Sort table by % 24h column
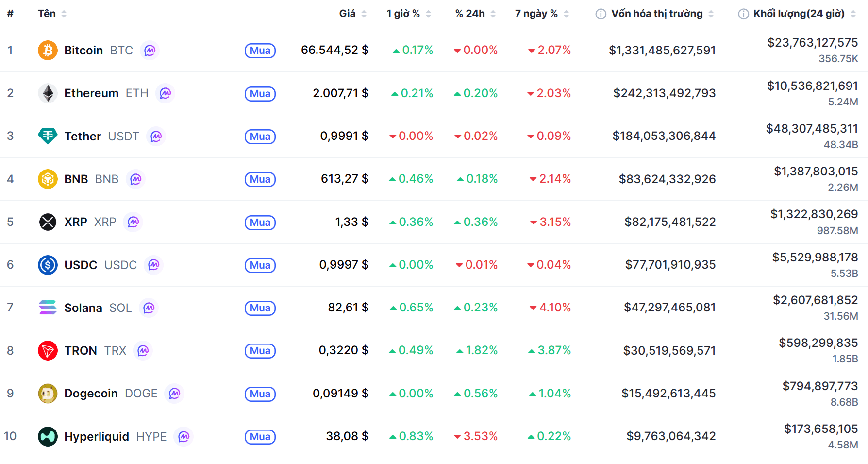Image resolution: width=868 pixels, height=464 pixels. [x=475, y=14]
